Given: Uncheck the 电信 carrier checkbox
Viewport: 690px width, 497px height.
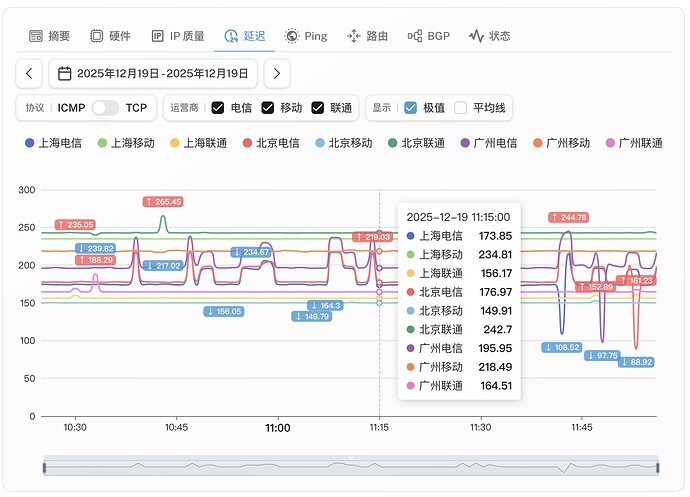Looking at the screenshot, I should click(218, 108).
